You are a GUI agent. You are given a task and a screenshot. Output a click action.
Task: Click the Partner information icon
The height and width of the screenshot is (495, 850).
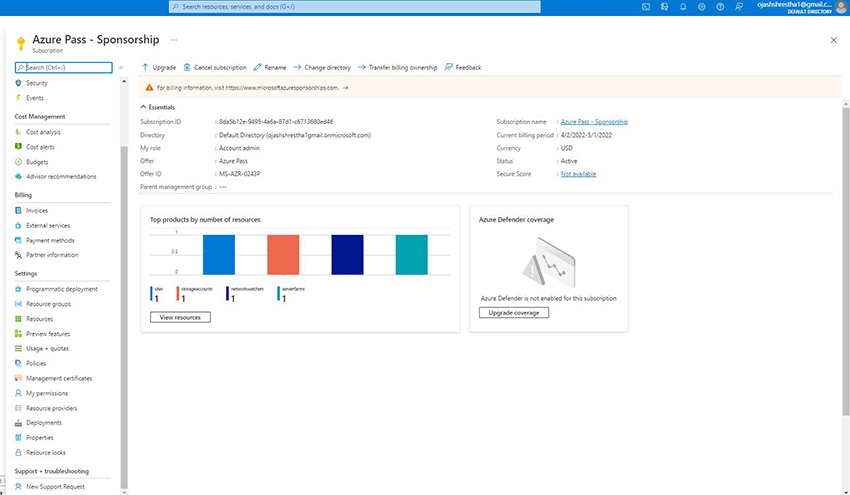click(x=18, y=255)
